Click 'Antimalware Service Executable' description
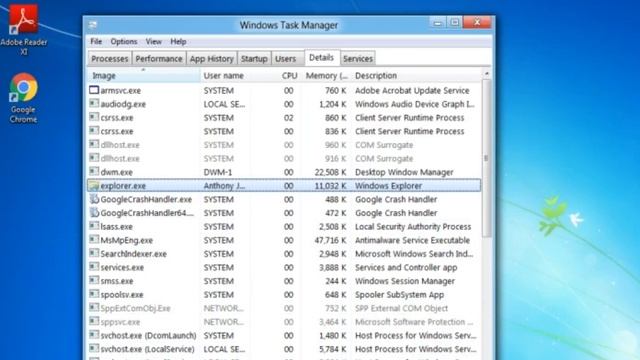Image resolution: width=640 pixels, height=360 pixels. [413, 240]
